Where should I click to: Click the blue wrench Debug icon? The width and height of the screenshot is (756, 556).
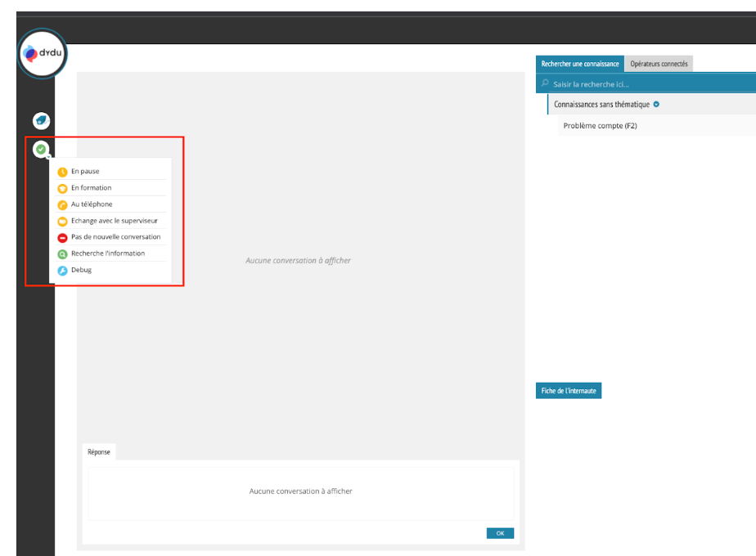tap(63, 270)
